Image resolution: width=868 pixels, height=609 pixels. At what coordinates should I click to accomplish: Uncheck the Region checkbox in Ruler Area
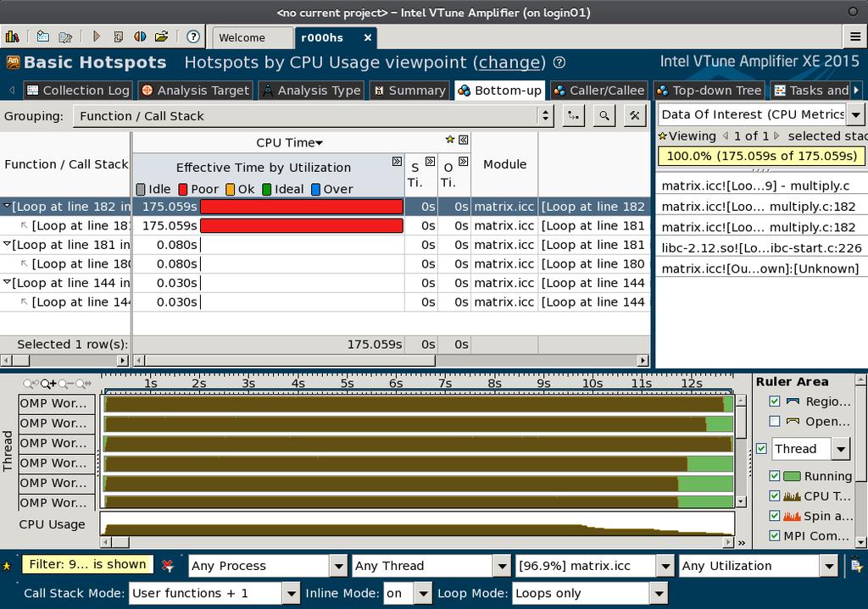[775, 401]
